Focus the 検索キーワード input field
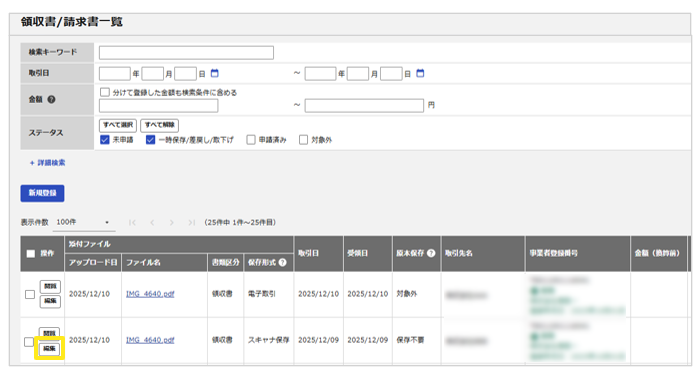Screen dimensions: 700x374 pyautogui.click(x=186, y=53)
